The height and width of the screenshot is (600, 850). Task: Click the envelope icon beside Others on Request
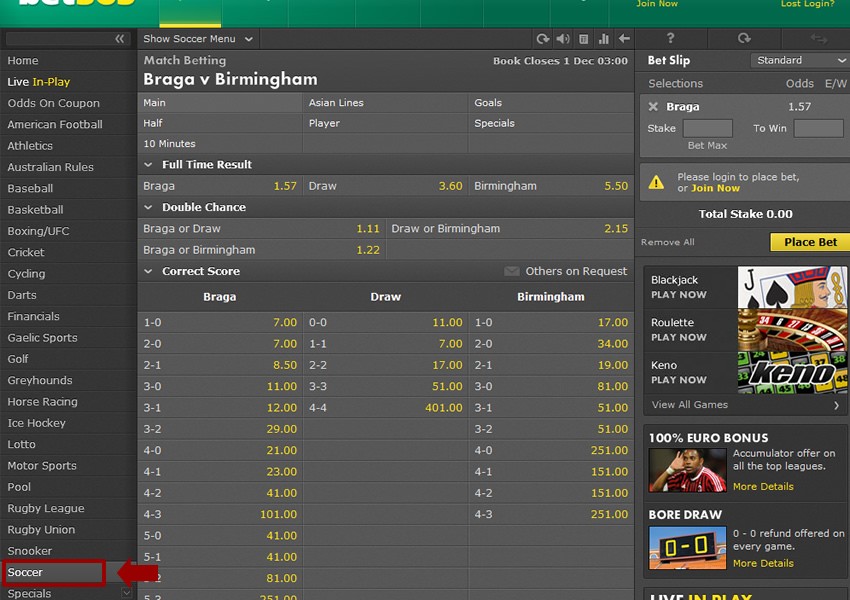click(512, 271)
